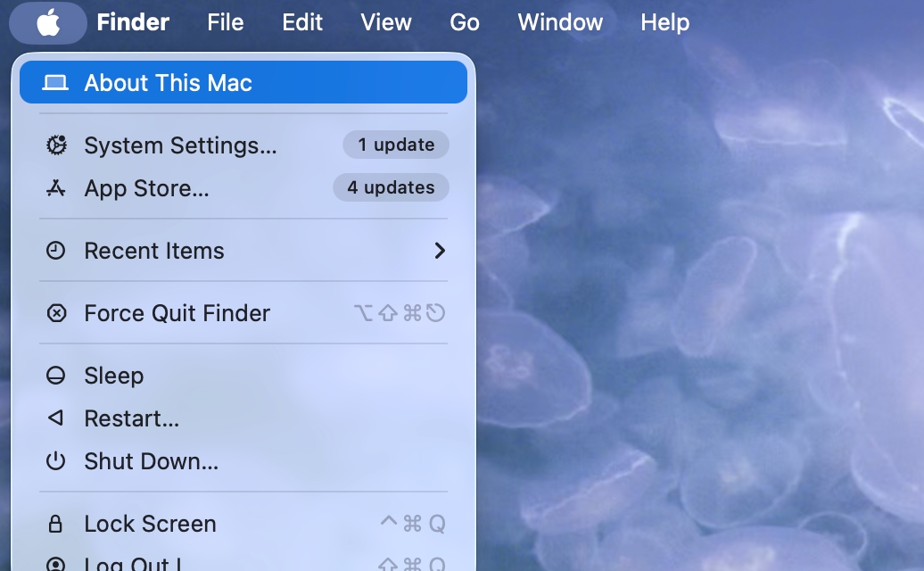This screenshot has width=924, height=571.
Task: Click the Sleep icon in Apple menu
Action: tap(56, 376)
